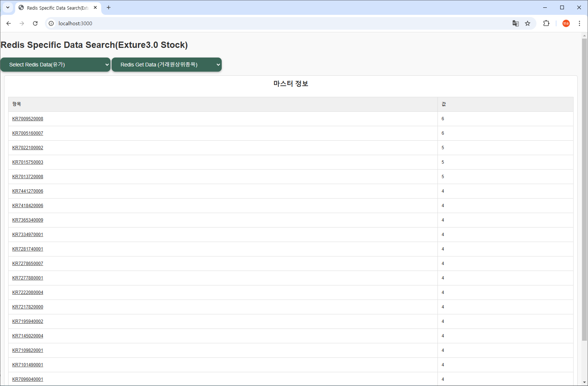This screenshot has height=386, width=588.
Task: Open the KR7009520008 link
Action: click(x=28, y=119)
